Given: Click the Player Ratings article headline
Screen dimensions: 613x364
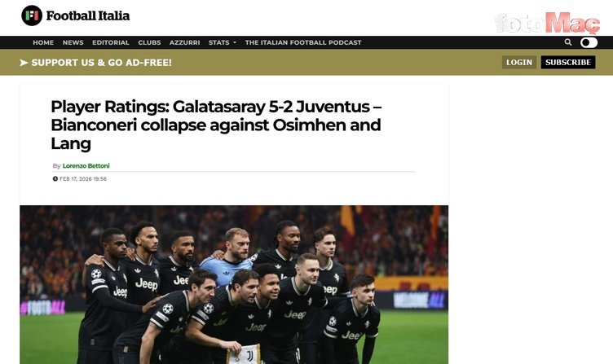Looking at the screenshot, I should pos(216,125).
